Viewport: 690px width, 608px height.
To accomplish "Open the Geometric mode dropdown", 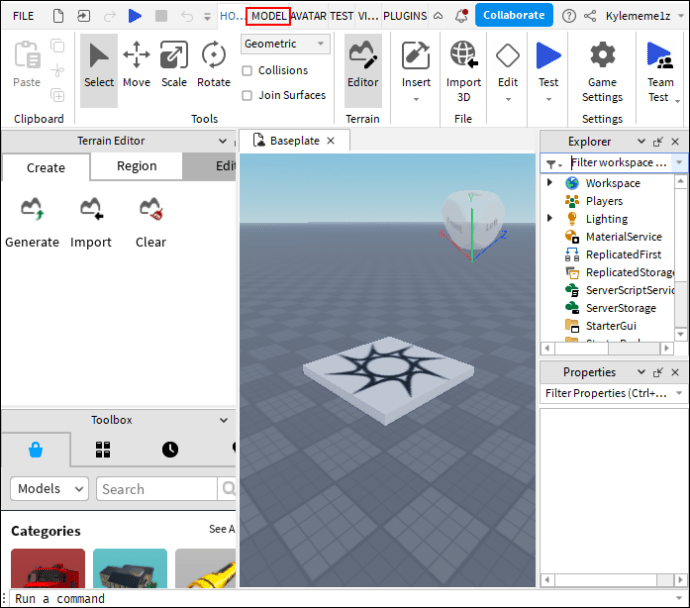I will [x=285, y=44].
